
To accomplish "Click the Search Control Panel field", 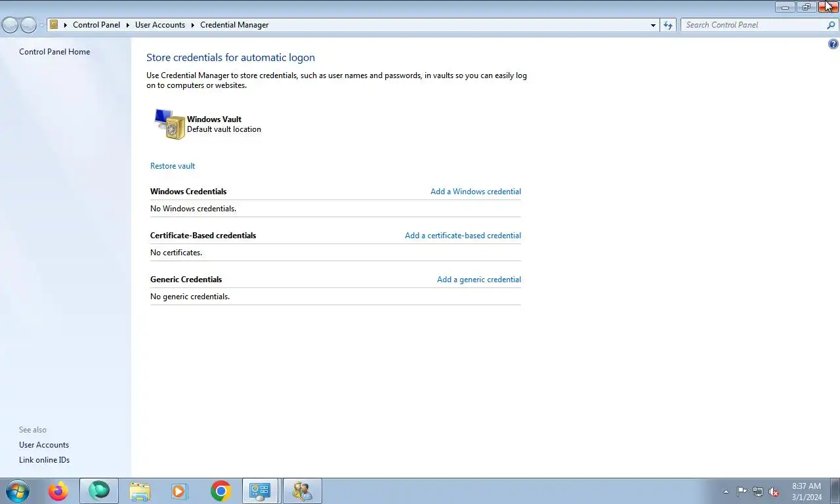I will click(753, 25).
